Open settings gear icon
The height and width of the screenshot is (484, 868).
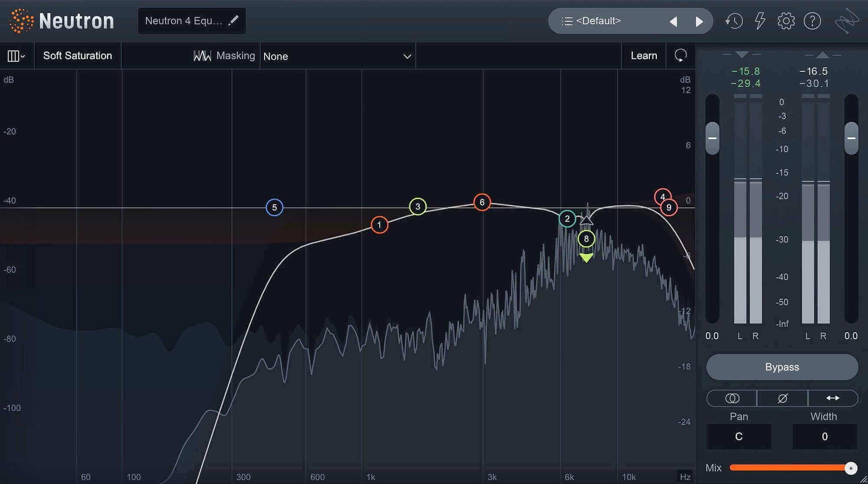[x=786, y=21]
